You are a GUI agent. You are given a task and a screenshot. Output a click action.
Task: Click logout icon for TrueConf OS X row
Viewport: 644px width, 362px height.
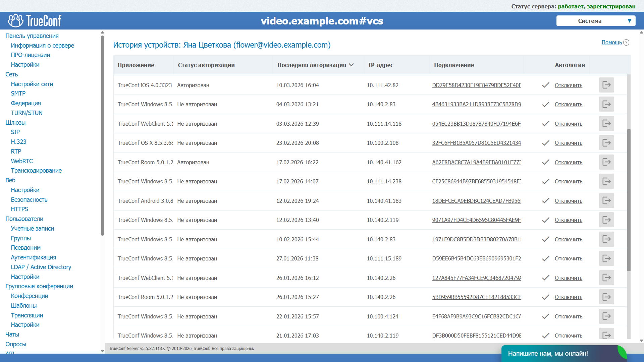click(x=606, y=143)
